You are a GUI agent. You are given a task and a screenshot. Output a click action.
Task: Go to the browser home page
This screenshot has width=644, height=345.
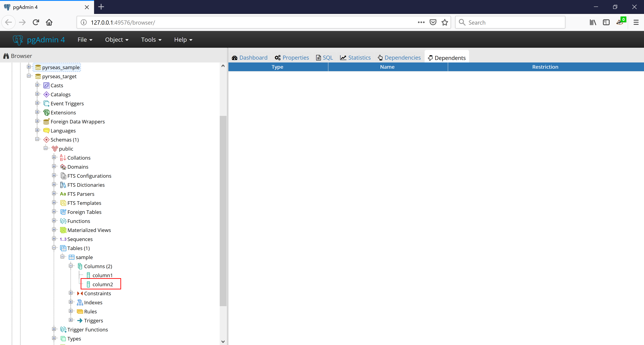(49, 22)
